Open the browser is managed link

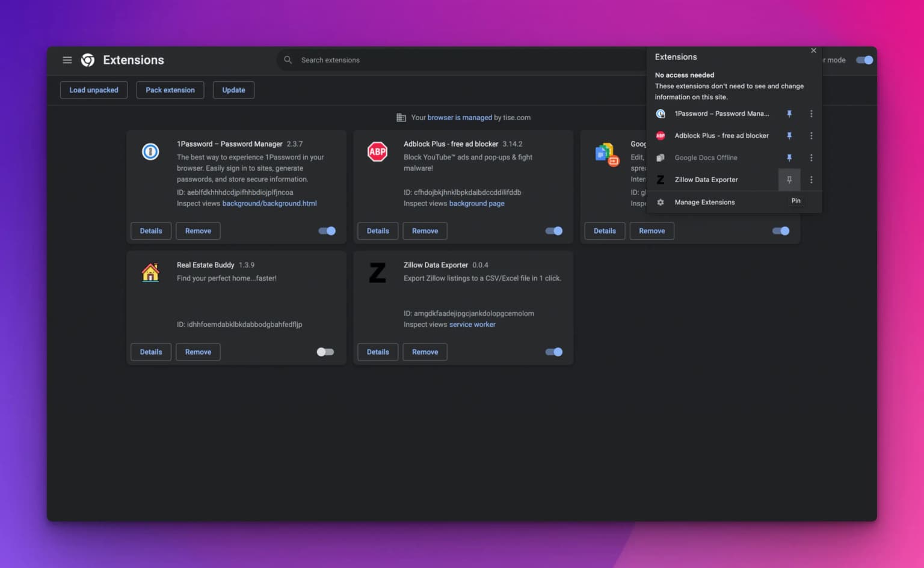pyautogui.click(x=460, y=118)
